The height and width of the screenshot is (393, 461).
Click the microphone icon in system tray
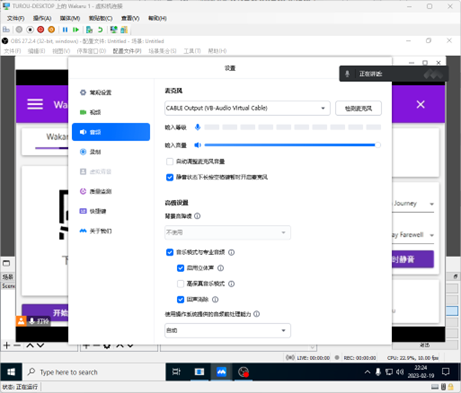click(378, 372)
